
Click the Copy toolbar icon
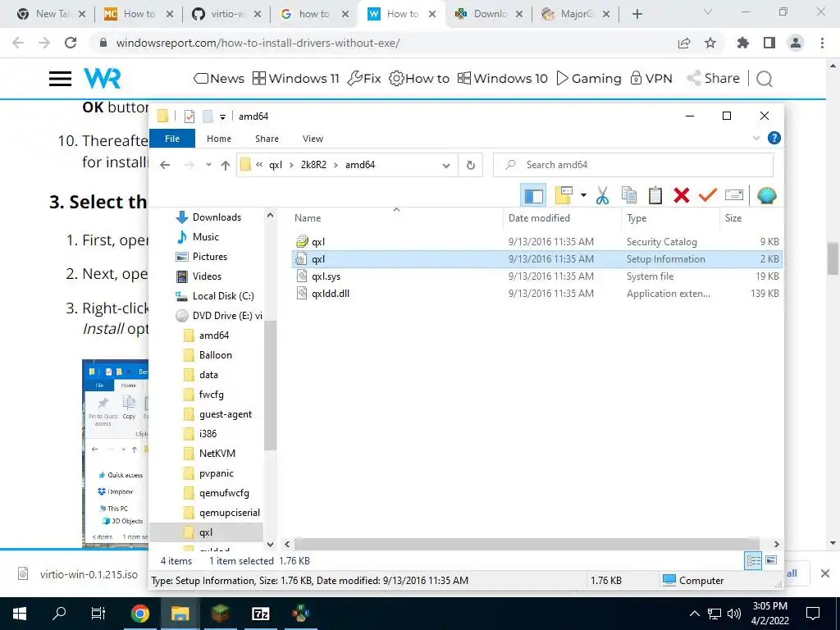[629, 195]
